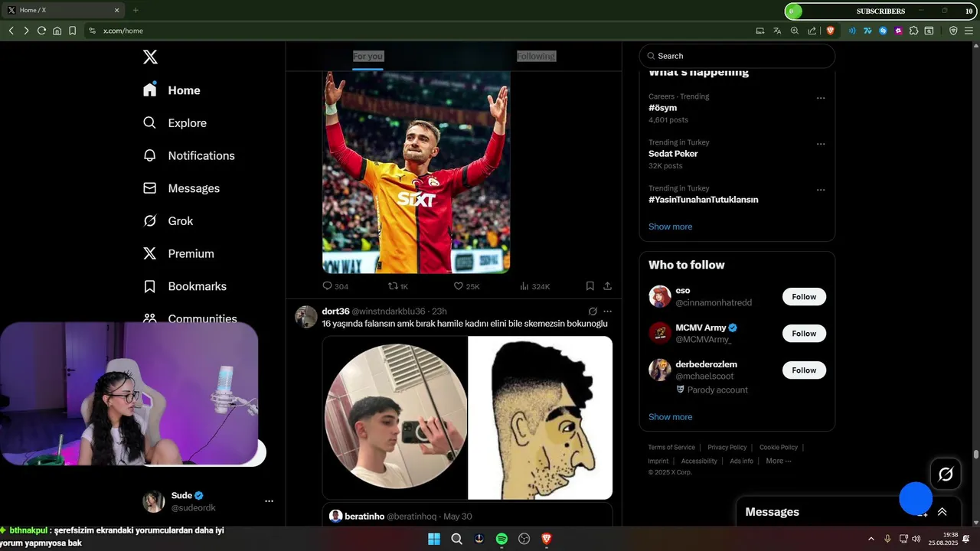Bookmark the Galatasaray player post
Viewport: 980px width, 551px height.
[x=590, y=286]
